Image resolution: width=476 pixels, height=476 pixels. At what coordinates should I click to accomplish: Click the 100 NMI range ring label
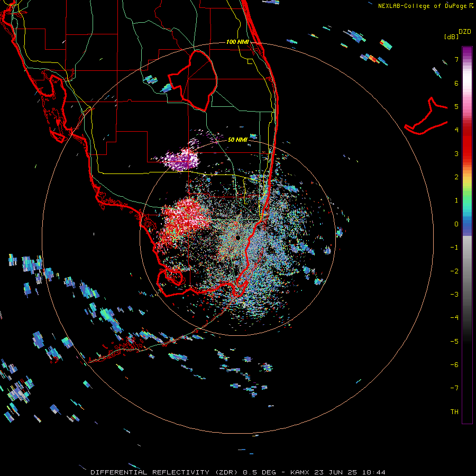click(237, 42)
